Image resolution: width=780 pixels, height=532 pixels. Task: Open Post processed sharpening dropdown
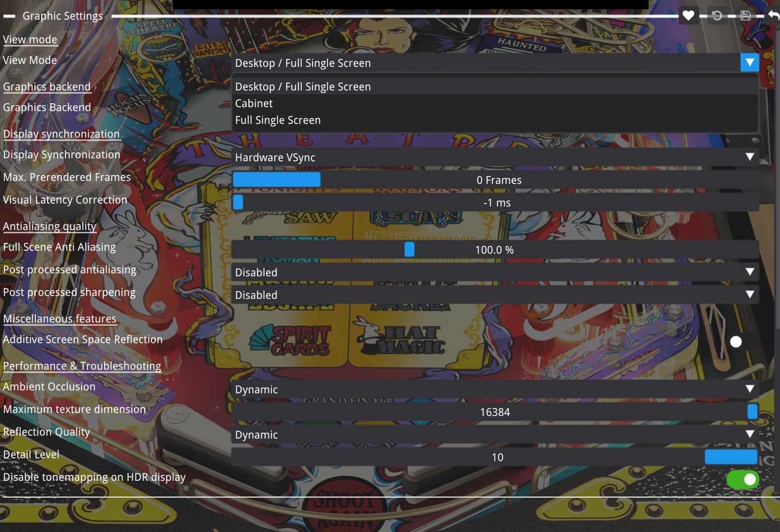tap(495, 295)
